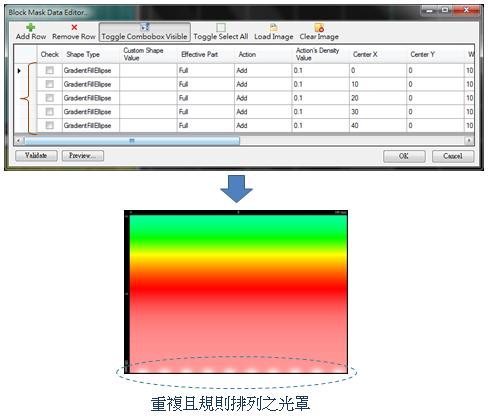488x416 pixels.
Task: Tick the checkbox for Center X 40 row
Action: click(50, 125)
